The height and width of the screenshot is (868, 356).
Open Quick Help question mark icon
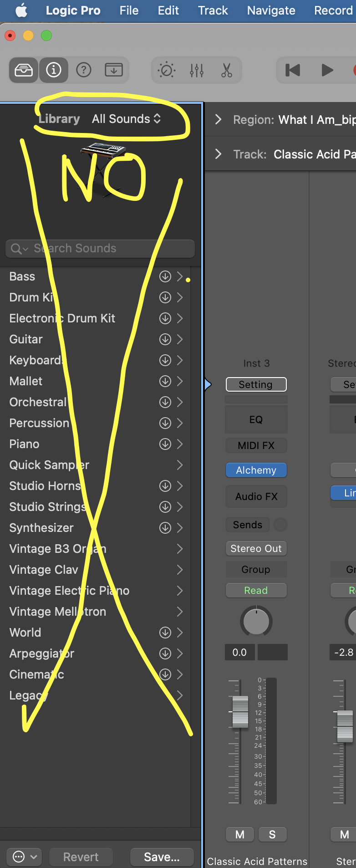click(x=84, y=70)
